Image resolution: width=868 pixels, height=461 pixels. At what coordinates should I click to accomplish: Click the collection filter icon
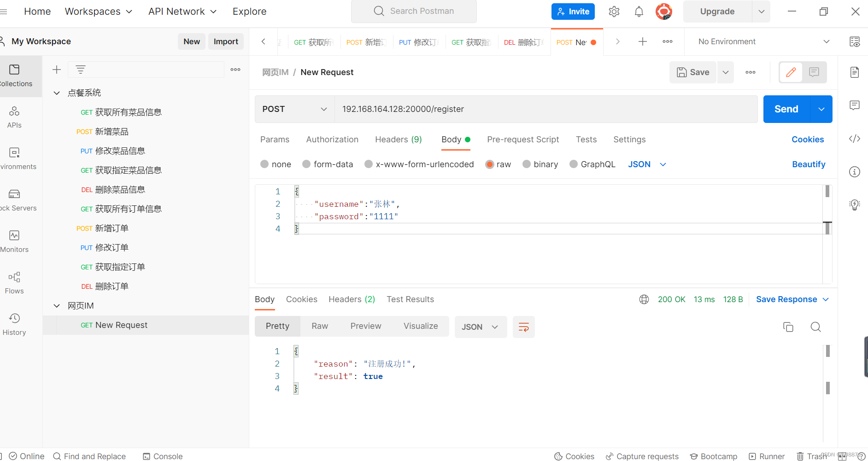(81, 70)
